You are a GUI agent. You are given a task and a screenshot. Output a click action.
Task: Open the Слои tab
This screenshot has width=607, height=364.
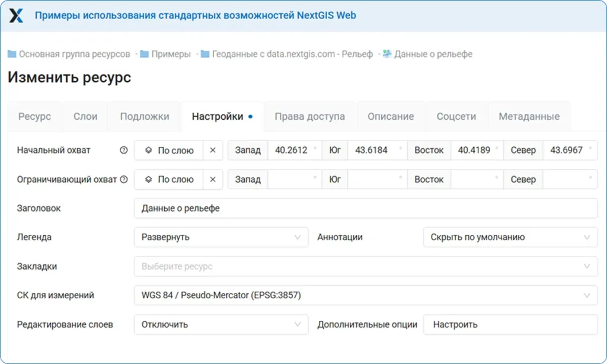coord(85,116)
